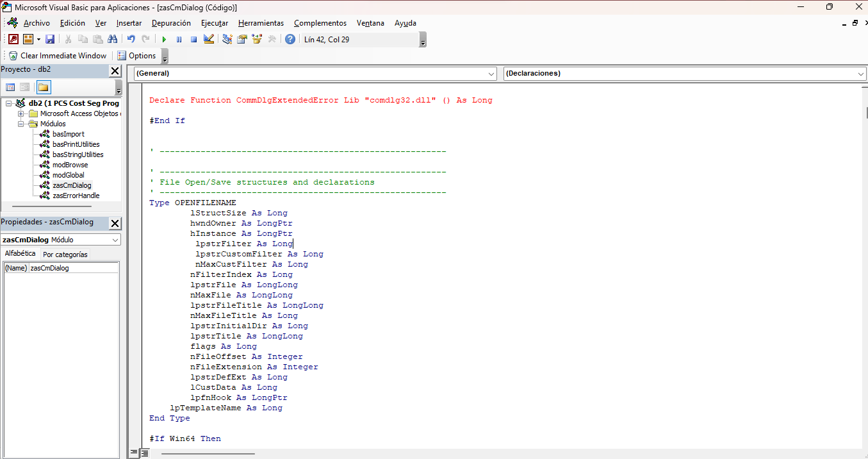Click the Procedure View button at bottom-left
This screenshot has height=459, width=868.
click(x=135, y=453)
